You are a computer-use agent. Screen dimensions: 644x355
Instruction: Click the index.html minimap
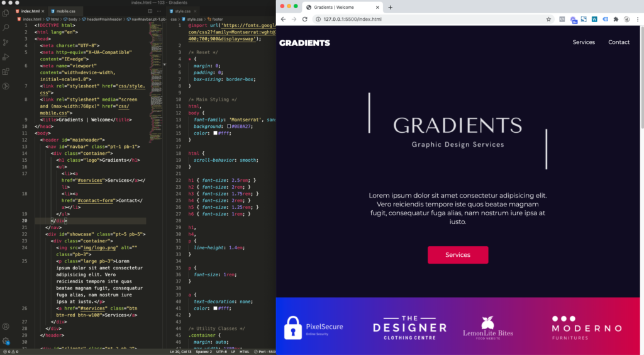pos(156,82)
